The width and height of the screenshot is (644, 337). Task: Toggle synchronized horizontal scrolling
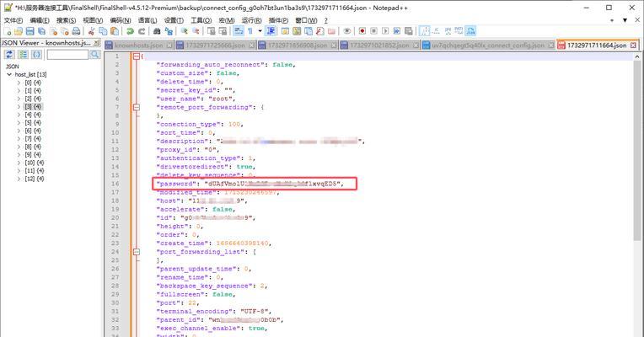(x=223, y=31)
